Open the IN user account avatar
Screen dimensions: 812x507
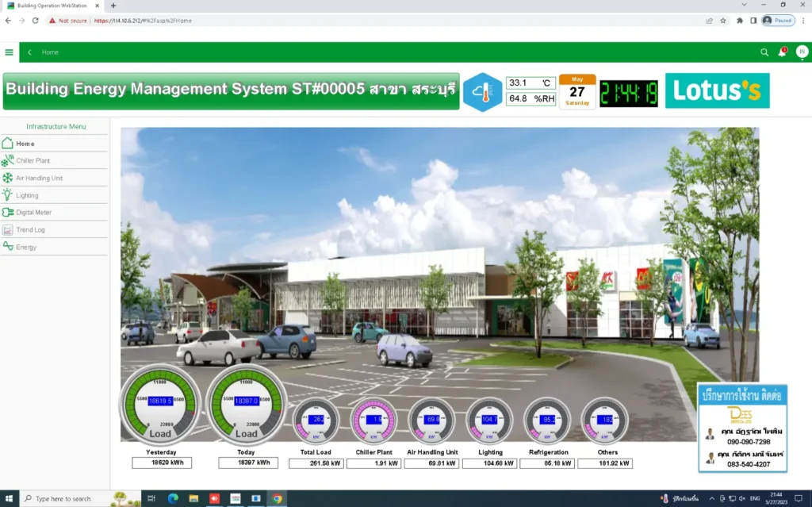[802, 52]
